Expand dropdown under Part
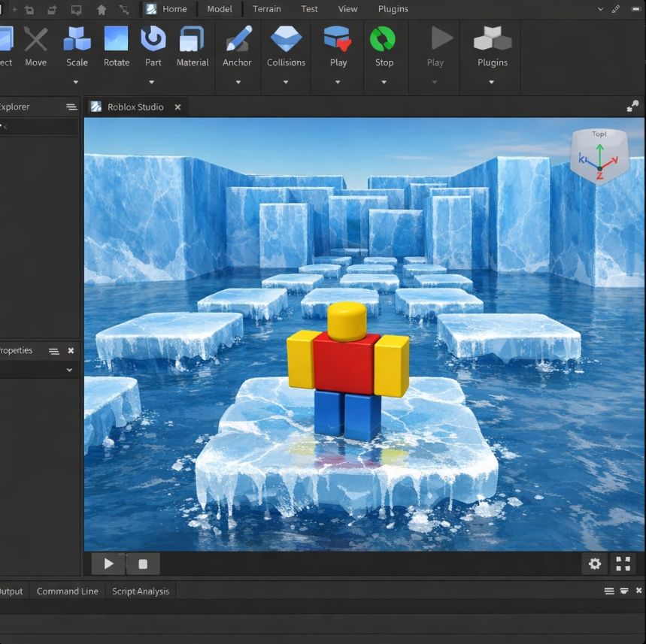This screenshot has height=644, width=646. [x=152, y=83]
